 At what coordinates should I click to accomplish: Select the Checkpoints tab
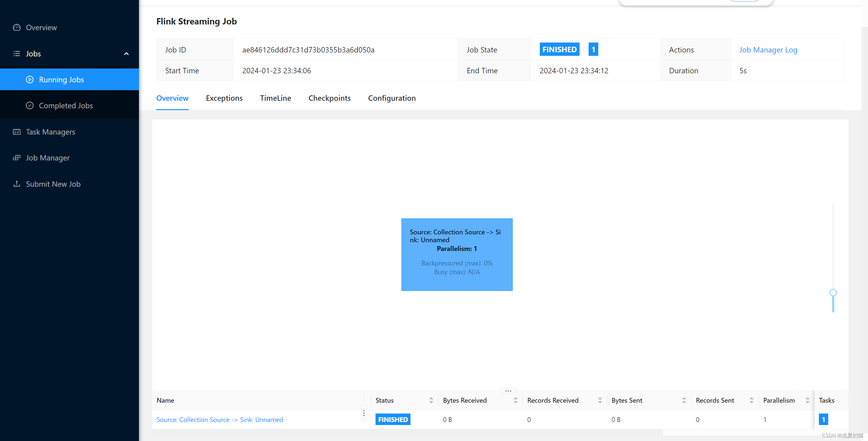tap(329, 97)
